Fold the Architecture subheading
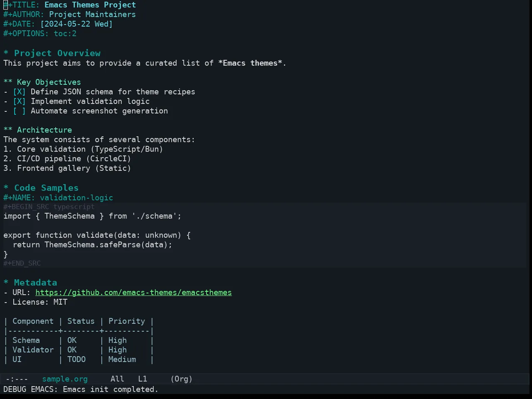 click(37, 130)
